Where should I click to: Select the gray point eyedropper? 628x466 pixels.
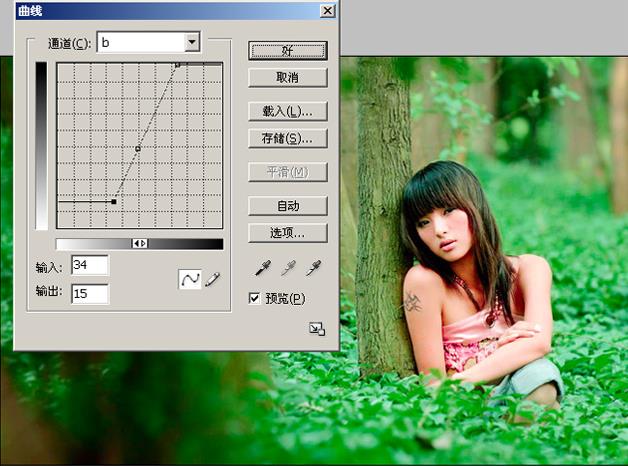pyautogui.click(x=288, y=268)
